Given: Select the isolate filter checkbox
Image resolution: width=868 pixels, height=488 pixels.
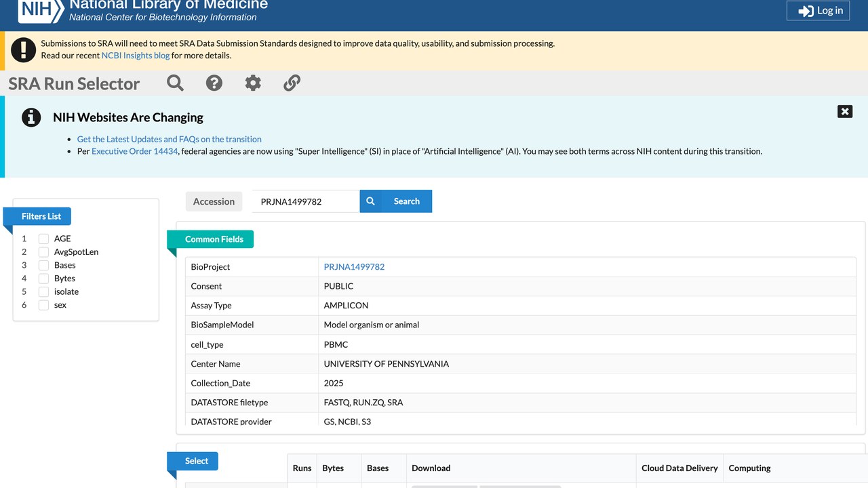Looking at the screenshot, I should click(x=44, y=291).
